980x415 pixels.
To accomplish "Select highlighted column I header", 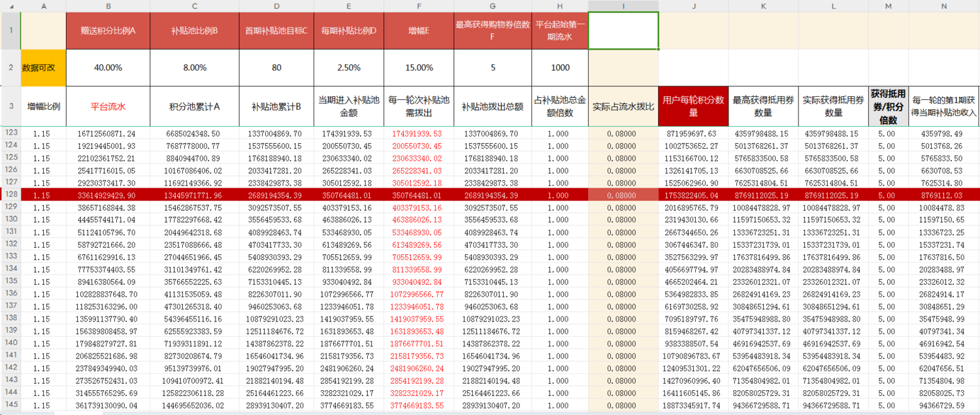I will [x=623, y=6].
